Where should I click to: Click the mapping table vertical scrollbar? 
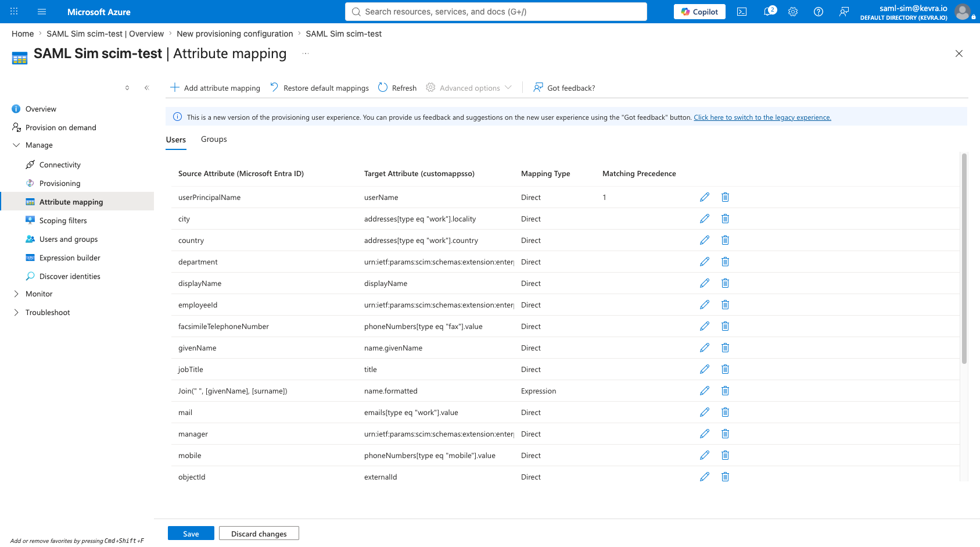pyautogui.click(x=964, y=258)
